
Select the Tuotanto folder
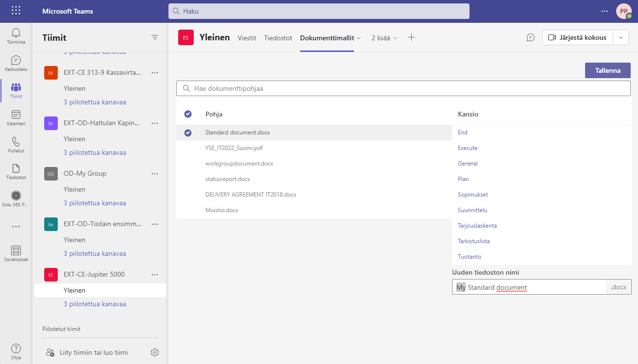[470, 257]
